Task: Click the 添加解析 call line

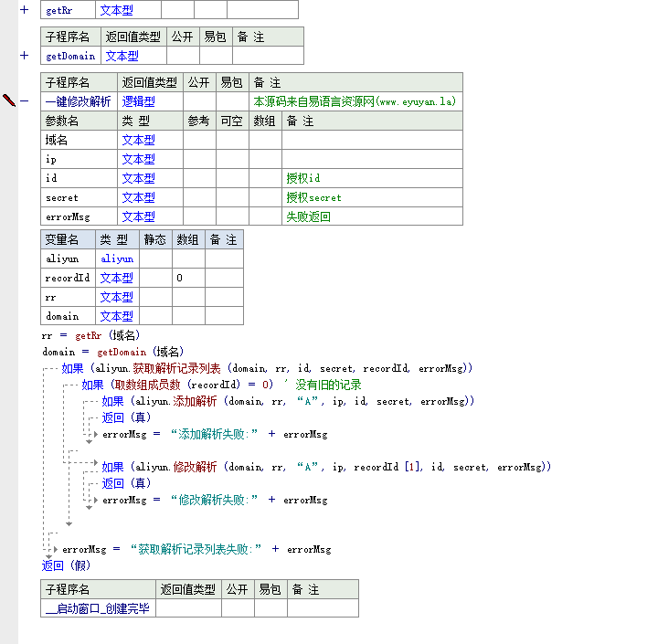Action: click(288, 401)
